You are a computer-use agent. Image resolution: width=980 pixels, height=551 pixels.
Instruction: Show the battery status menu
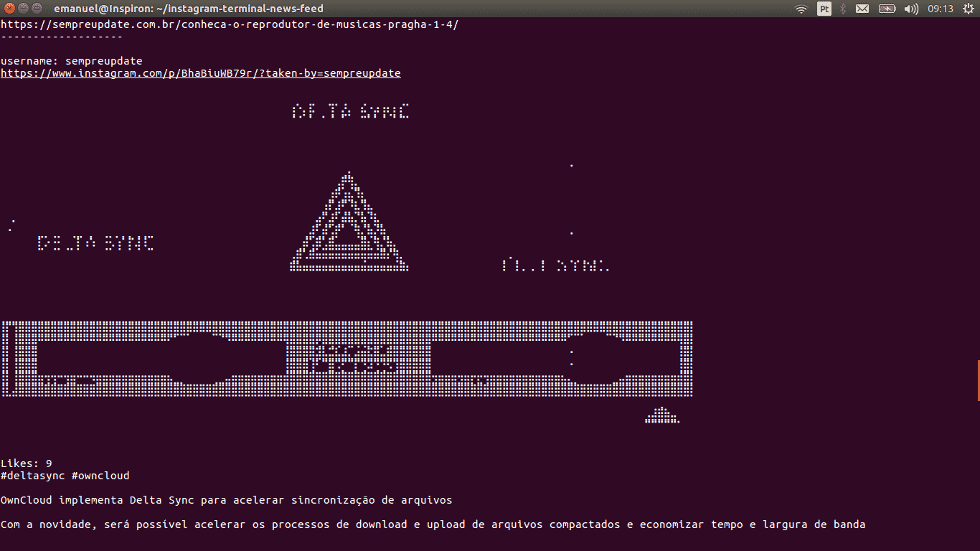click(887, 9)
